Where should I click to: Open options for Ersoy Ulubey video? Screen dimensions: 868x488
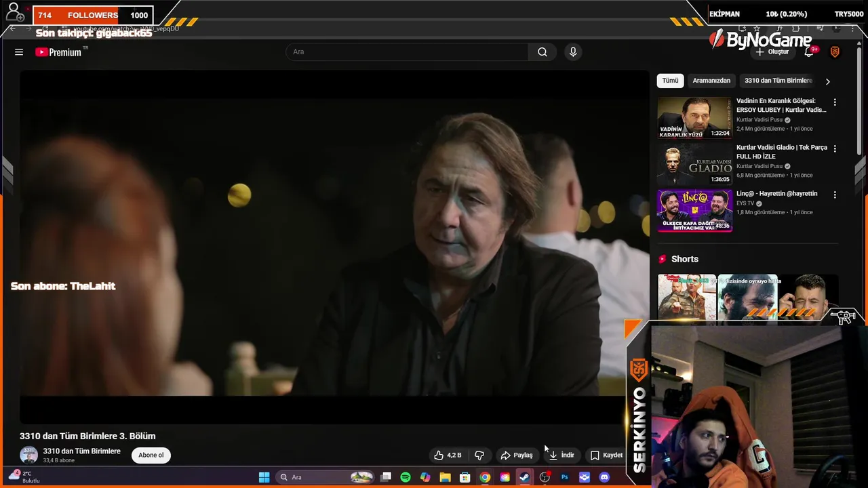(835, 102)
